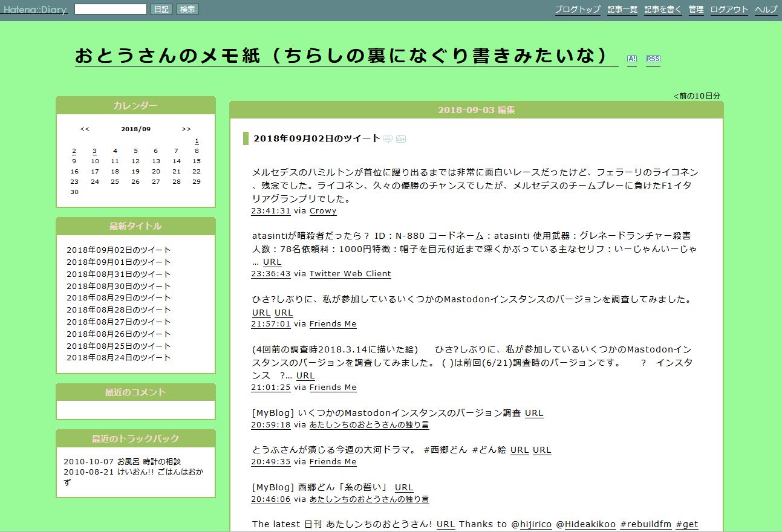Image resolution: width=782 pixels, height=532 pixels.
Task: Open trackback 2010-08-21 けいおん!! ごはんはおかず
Action: coord(133,477)
